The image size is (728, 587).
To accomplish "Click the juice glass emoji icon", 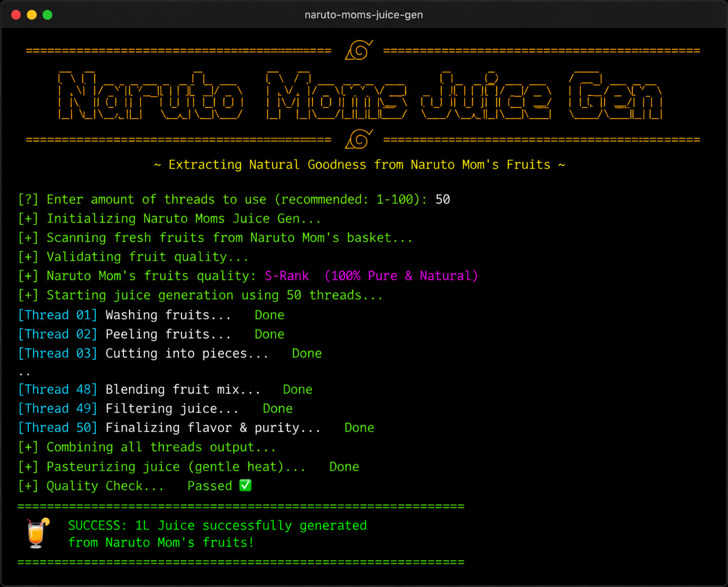I will point(38,533).
